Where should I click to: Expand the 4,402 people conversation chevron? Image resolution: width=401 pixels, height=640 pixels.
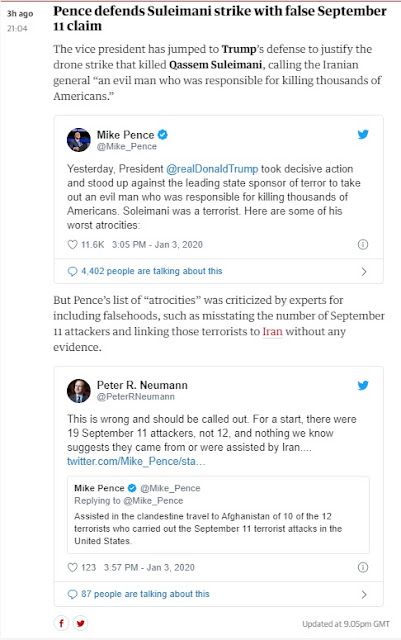point(364,271)
